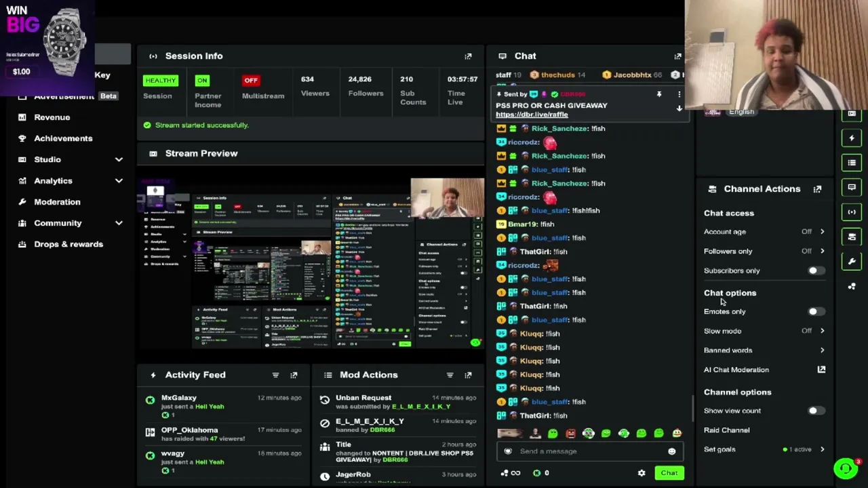868x488 pixels.
Task: Toggle Emotes only chat mode
Action: tap(816, 312)
